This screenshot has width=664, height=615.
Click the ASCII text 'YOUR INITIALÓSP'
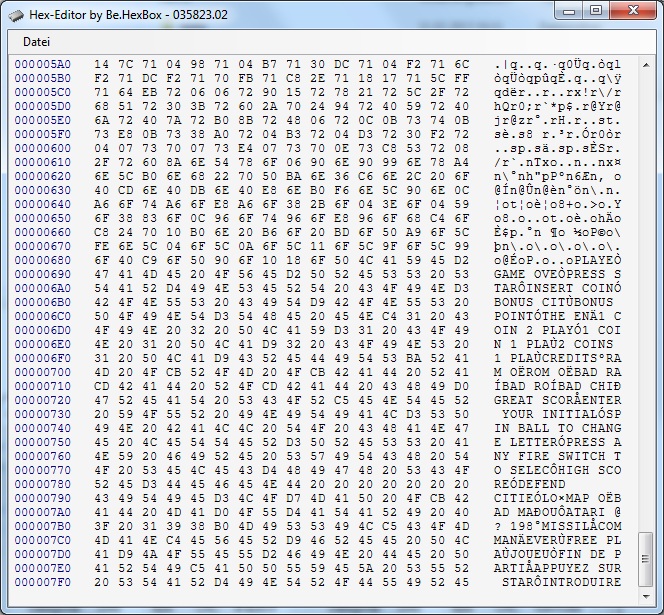tap(558, 413)
